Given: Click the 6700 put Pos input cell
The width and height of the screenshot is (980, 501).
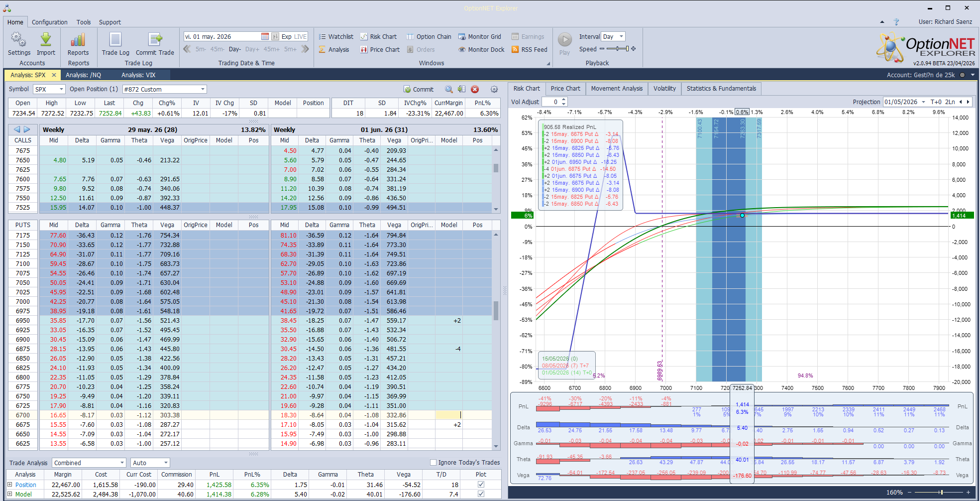Looking at the screenshot, I should [448, 415].
